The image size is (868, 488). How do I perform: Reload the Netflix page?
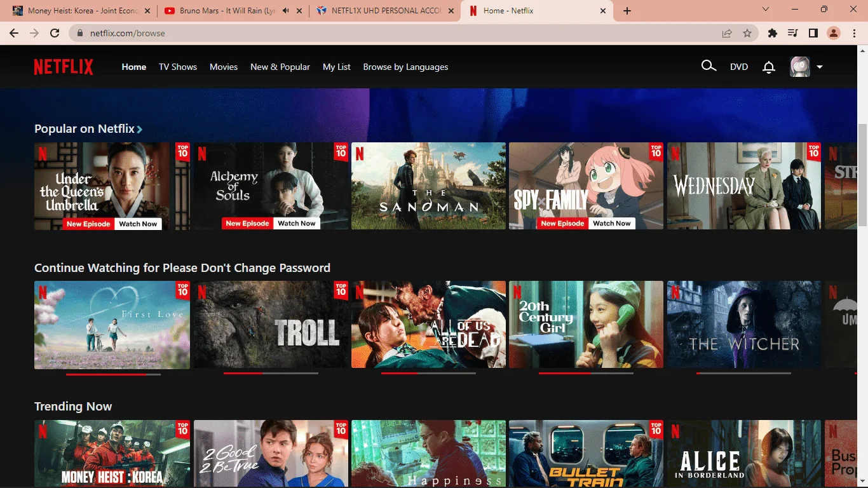click(x=55, y=33)
